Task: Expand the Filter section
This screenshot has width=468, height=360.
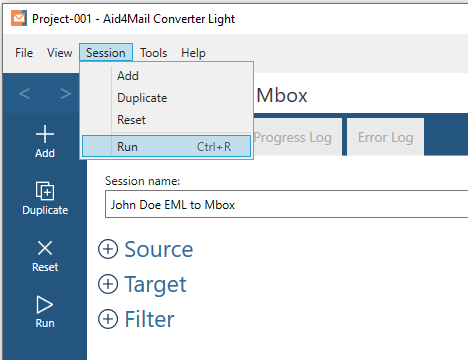Action: 108,319
